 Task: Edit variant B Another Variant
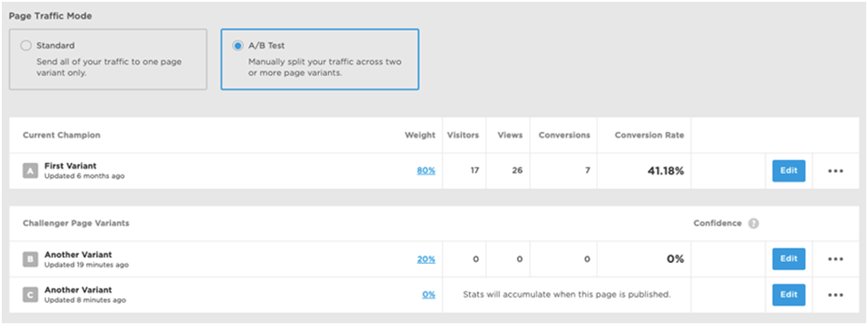point(789,259)
